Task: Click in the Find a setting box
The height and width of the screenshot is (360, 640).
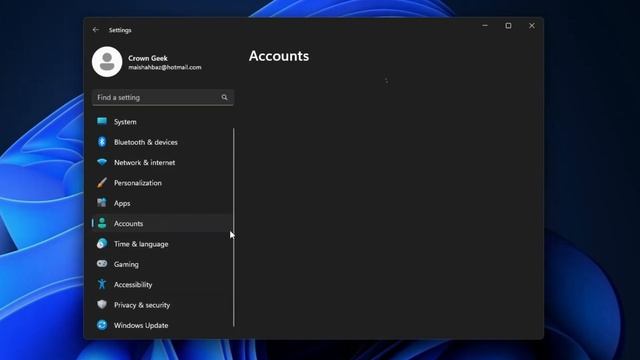Action: coord(163,98)
